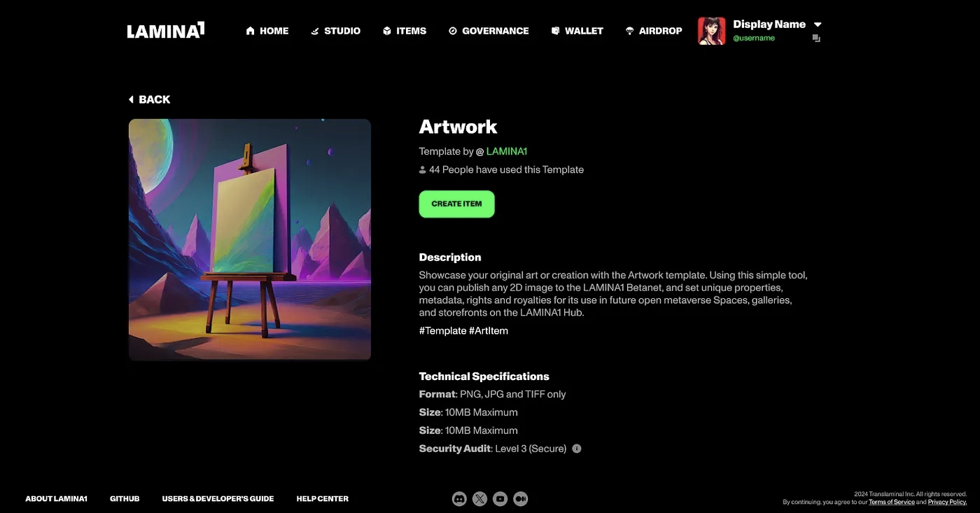Click the Artwork easel preview image
This screenshot has width=980, height=513.
point(250,239)
